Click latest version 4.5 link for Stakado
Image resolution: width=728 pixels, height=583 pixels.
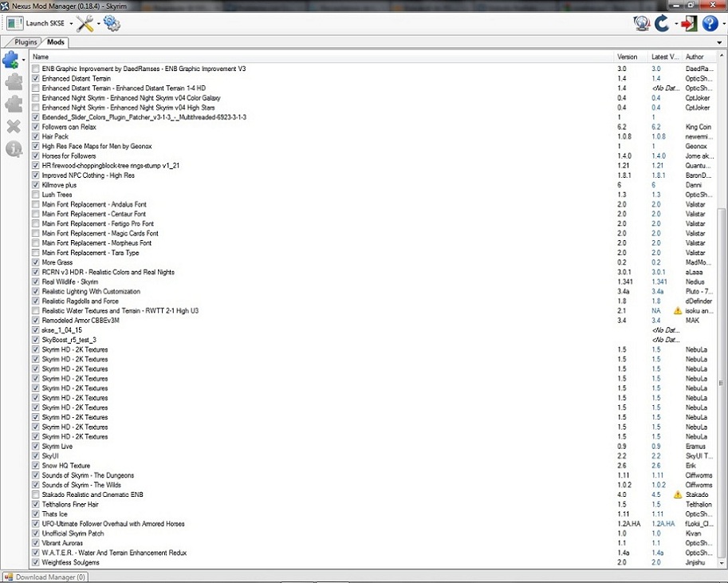pyautogui.click(x=655, y=494)
